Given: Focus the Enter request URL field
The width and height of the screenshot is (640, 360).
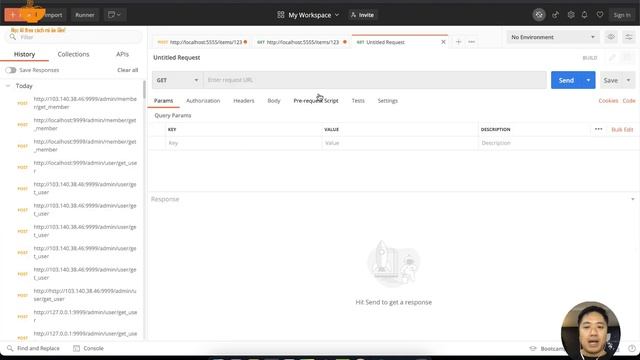Looking at the screenshot, I should click(375, 80).
